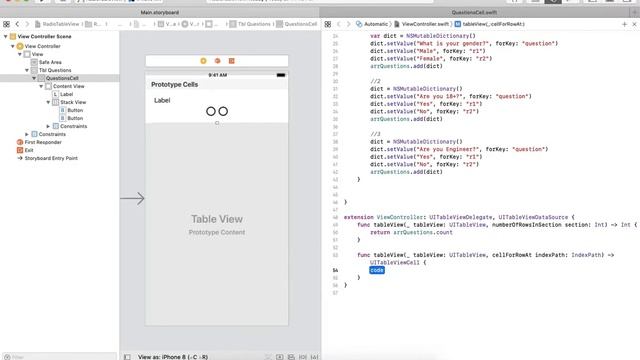Viewport: 640px width, 360px height.
Task: Toggle the document outline panel button
Action: tap(127, 357)
